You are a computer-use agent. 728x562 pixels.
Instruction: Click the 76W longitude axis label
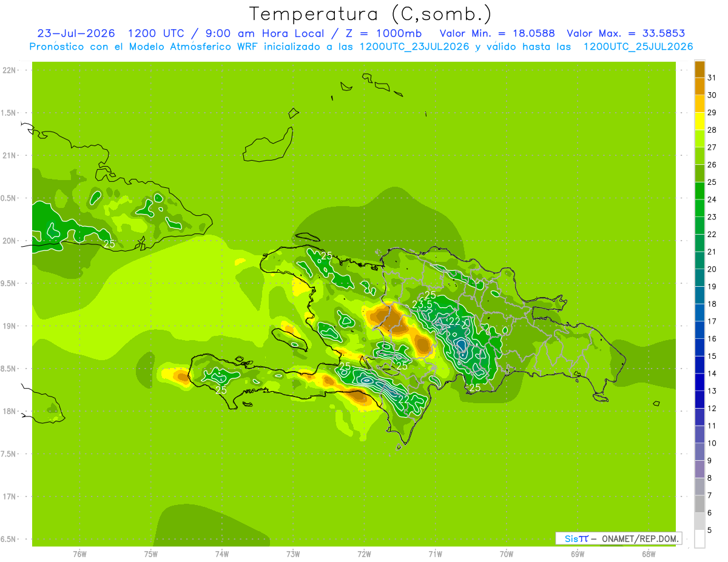79,554
